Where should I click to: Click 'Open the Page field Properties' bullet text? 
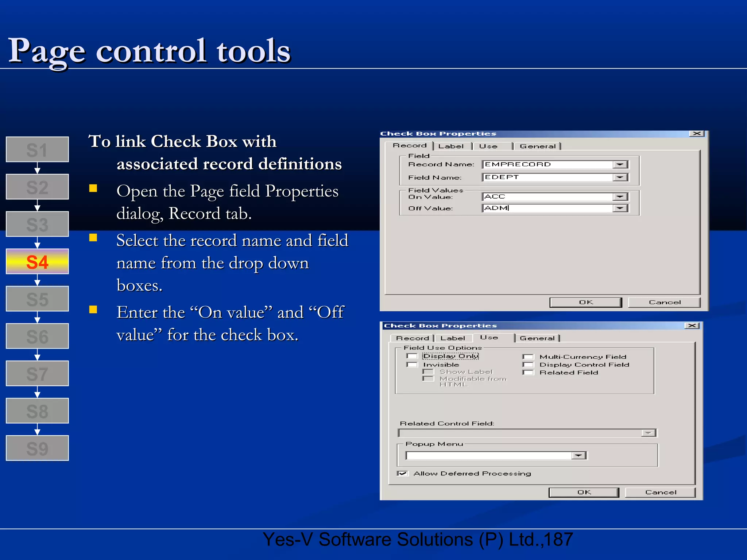227,191
